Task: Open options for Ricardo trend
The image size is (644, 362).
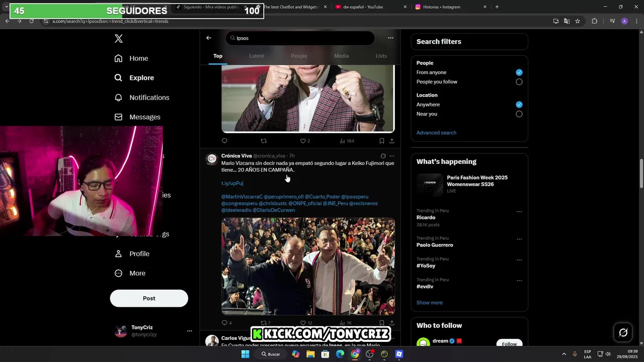Action: [519, 212]
